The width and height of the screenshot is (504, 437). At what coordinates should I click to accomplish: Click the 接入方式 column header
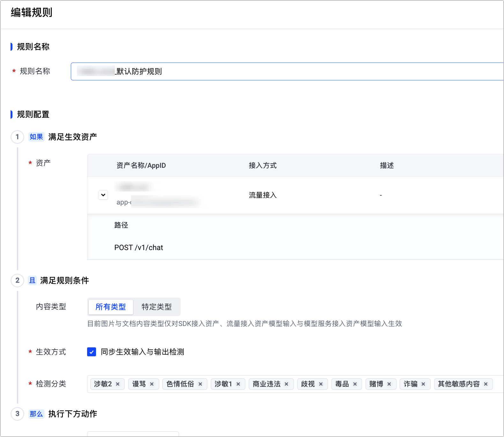(x=263, y=166)
